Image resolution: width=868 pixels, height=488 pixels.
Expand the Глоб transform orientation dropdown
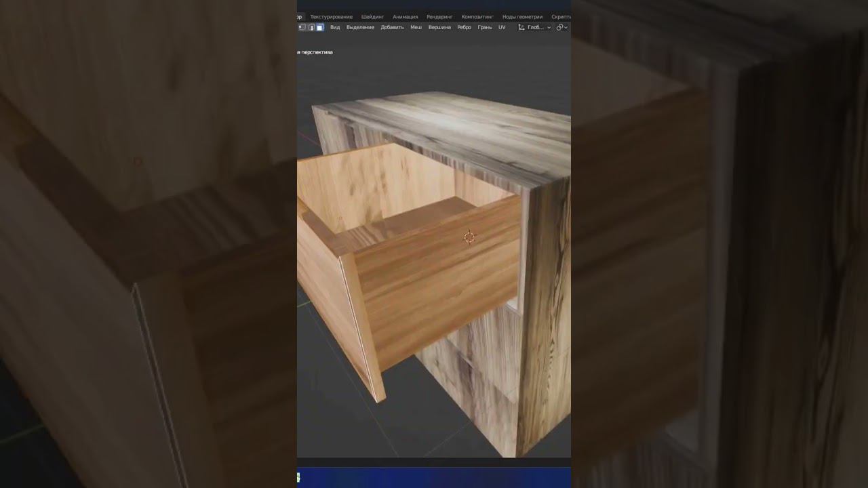(534, 27)
